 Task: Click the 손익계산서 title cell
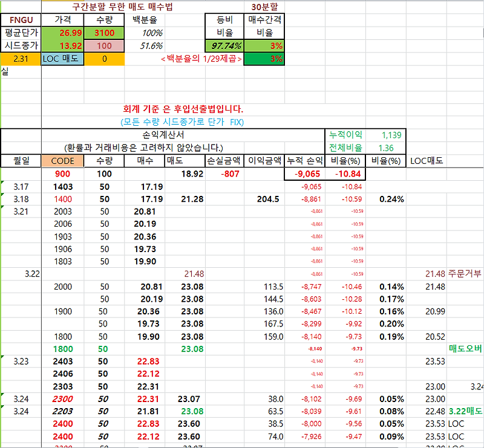163,135
